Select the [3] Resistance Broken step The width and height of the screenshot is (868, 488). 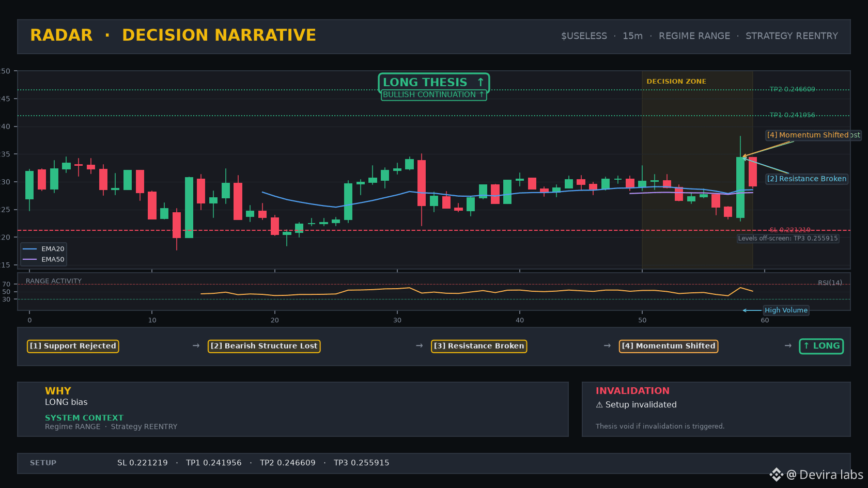click(479, 346)
